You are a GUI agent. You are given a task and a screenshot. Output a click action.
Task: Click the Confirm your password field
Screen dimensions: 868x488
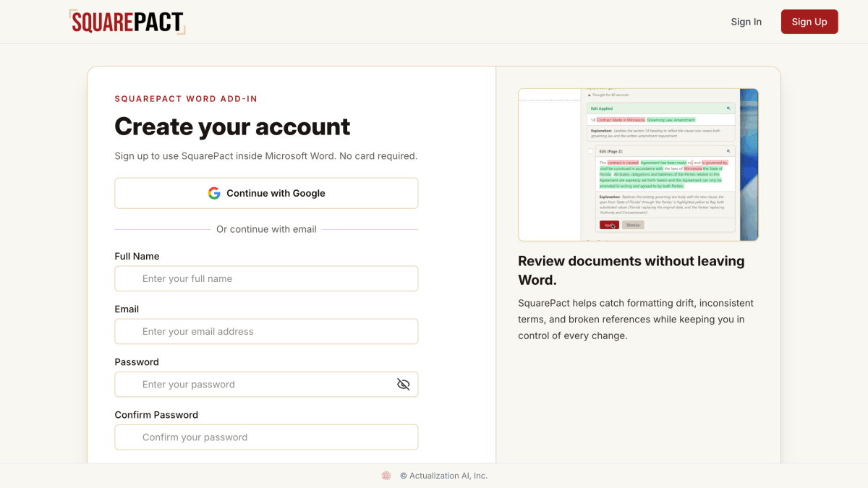266,437
